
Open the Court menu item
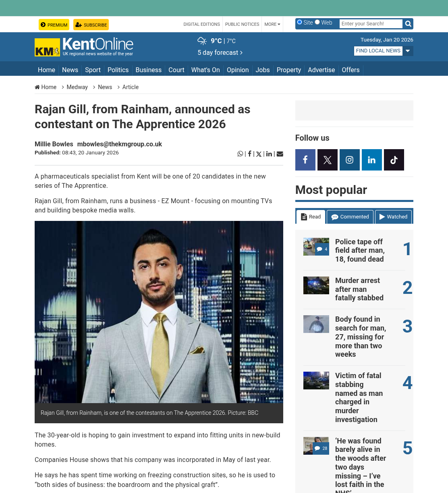point(176,70)
